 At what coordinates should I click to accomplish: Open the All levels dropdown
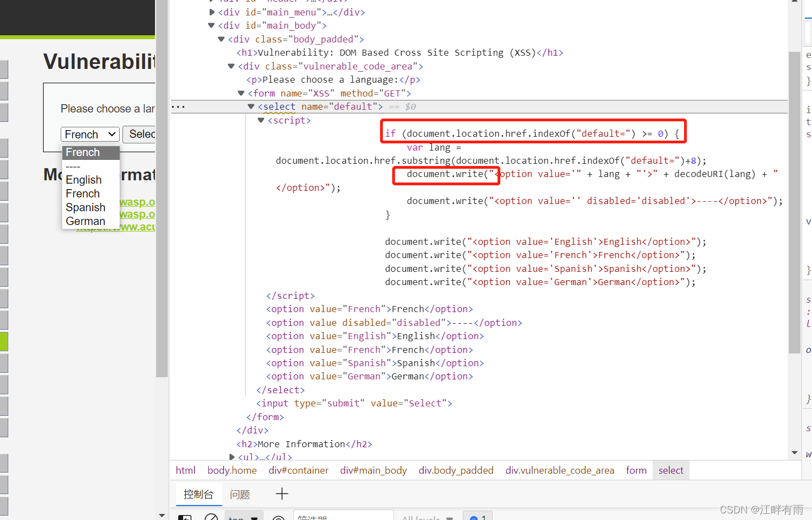pos(428,517)
